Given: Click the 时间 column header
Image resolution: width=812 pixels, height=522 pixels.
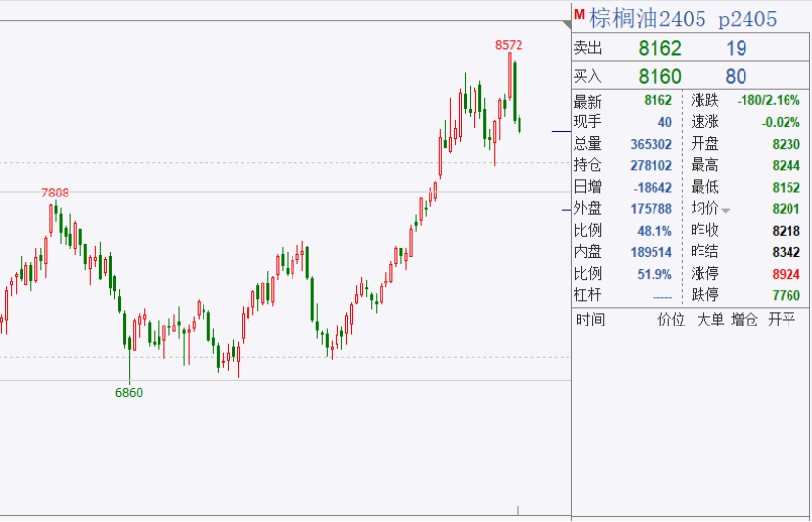Looking at the screenshot, I should pos(591,320).
